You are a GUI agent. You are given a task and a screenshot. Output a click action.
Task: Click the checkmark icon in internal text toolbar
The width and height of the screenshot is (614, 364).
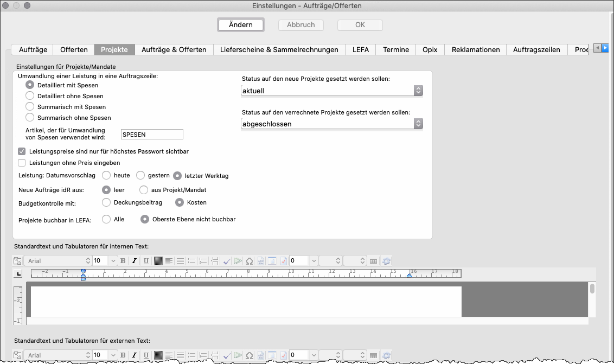pyautogui.click(x=227, y=261)
